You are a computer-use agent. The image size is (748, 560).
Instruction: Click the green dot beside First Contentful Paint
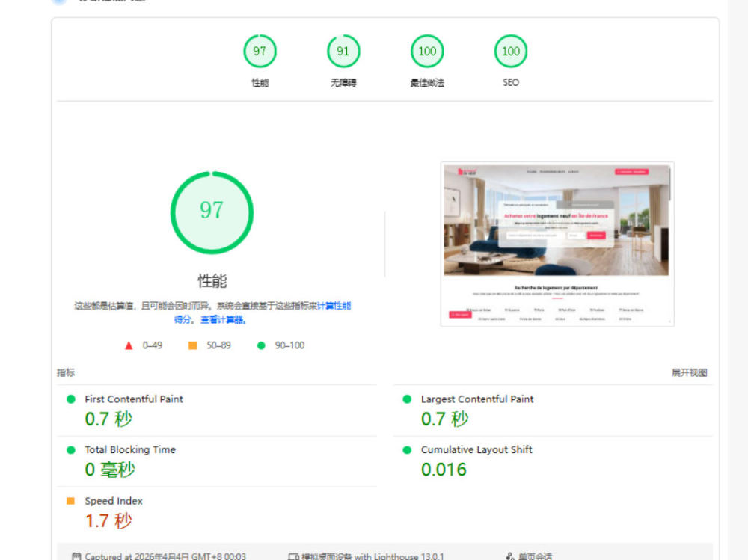pyautogui.click(x=70, y=399)
